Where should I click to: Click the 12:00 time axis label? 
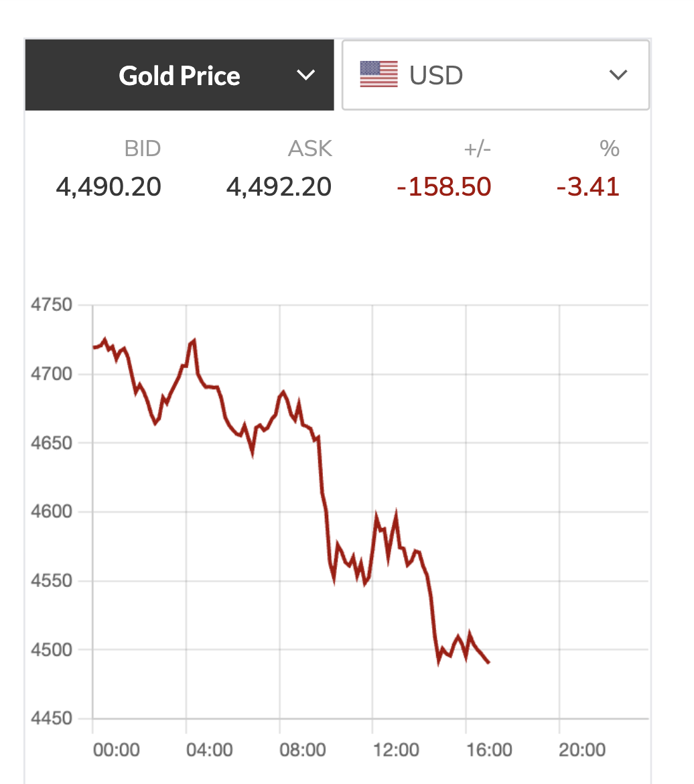pos(396,749)
